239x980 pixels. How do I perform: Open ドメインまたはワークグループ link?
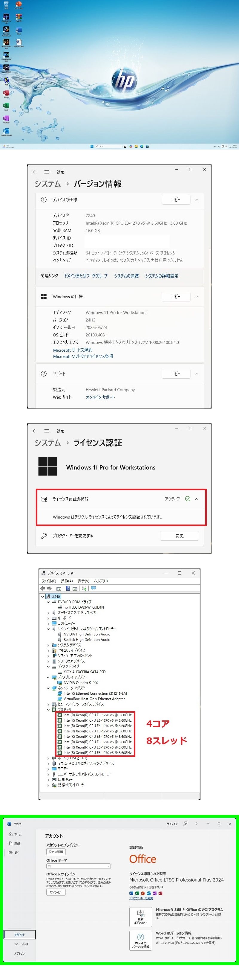[x=86, y=276]
